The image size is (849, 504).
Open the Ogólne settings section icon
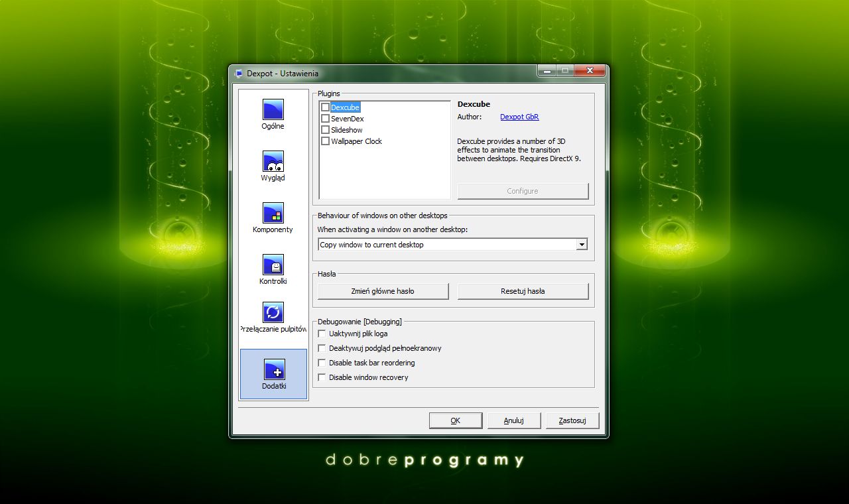tap(273, 109)
